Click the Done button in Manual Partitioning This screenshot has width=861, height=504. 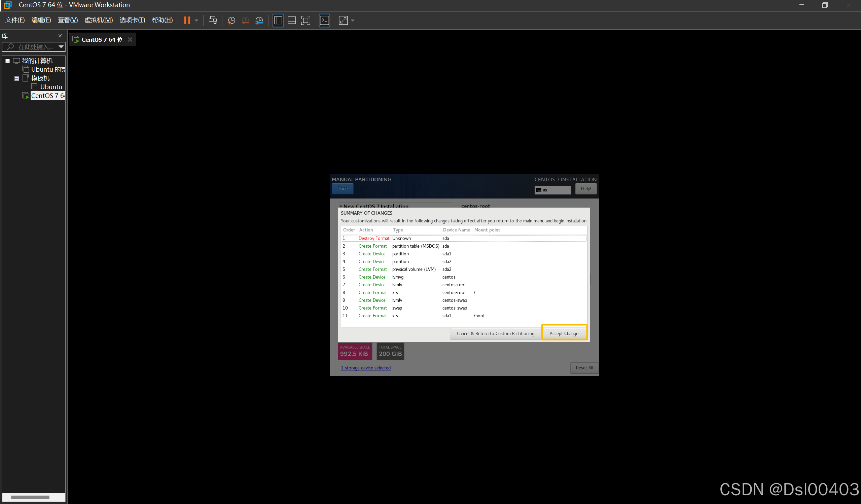(x=343, y=189)
